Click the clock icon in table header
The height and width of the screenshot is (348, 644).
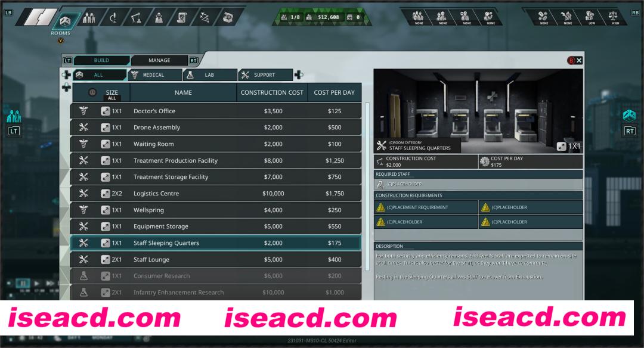point(92,92)
